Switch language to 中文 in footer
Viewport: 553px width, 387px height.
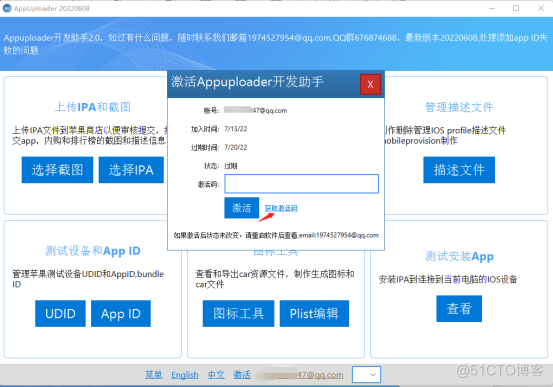click(x=216, y=375)
